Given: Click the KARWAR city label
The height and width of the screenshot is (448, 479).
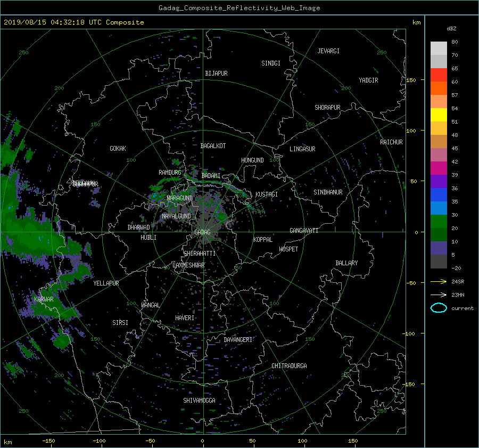Looking at the screenshot, I should [44, 299].
